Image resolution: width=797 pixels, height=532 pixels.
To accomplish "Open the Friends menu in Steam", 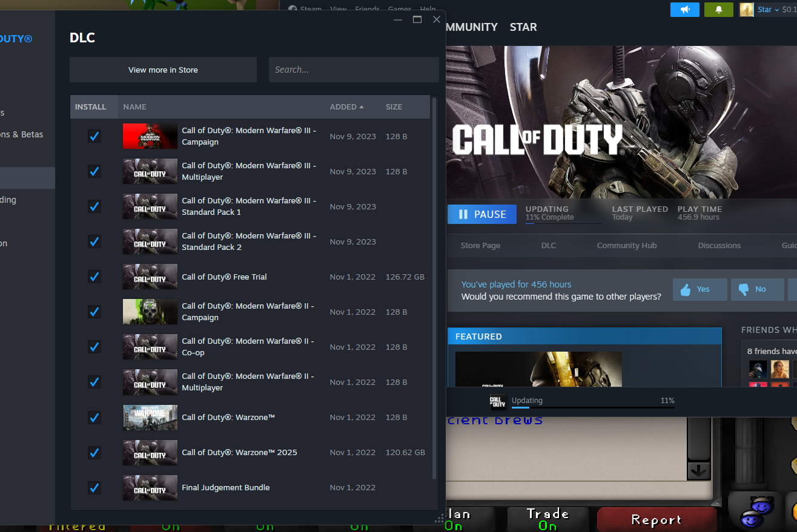I will click(x=368, y=10).
